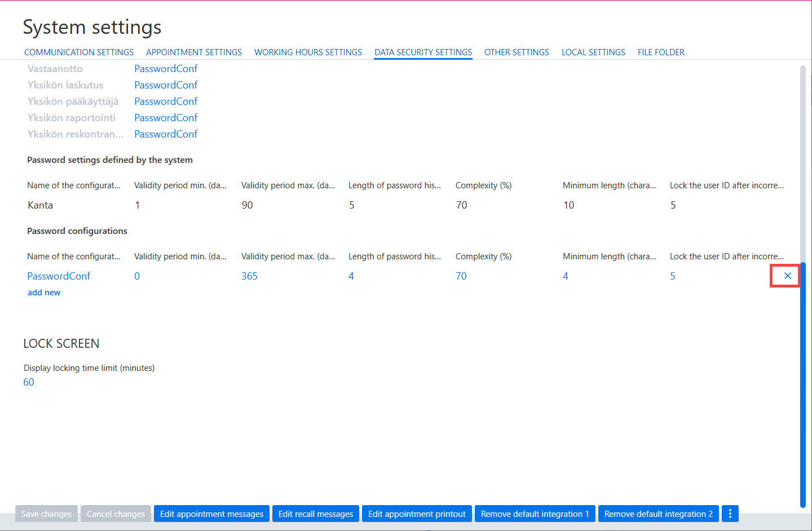Click add new password configuration link
Image resolution: width=812 pixels, height=531 pixels.
44,293
